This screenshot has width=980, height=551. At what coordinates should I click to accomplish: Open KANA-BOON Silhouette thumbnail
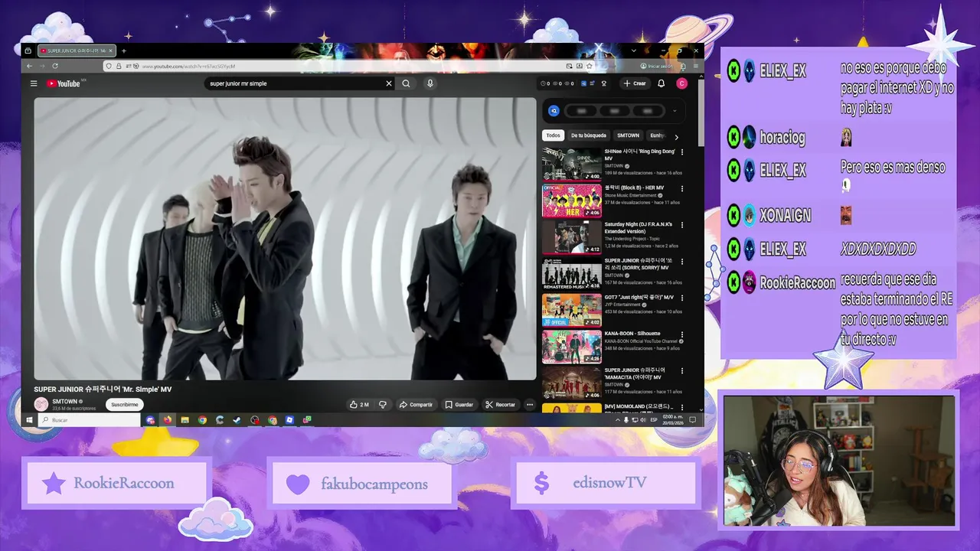[x=572, y=347]
